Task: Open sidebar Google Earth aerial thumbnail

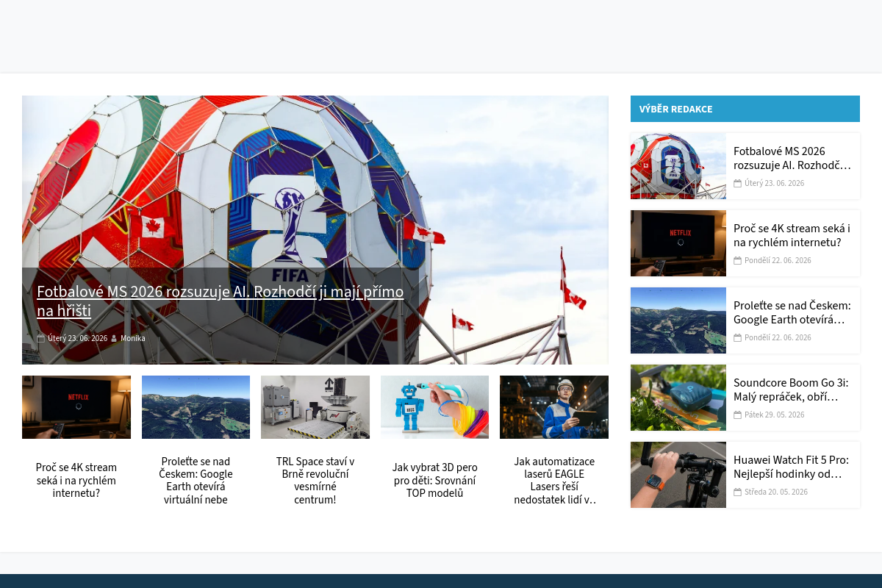Action: point(678,320)
